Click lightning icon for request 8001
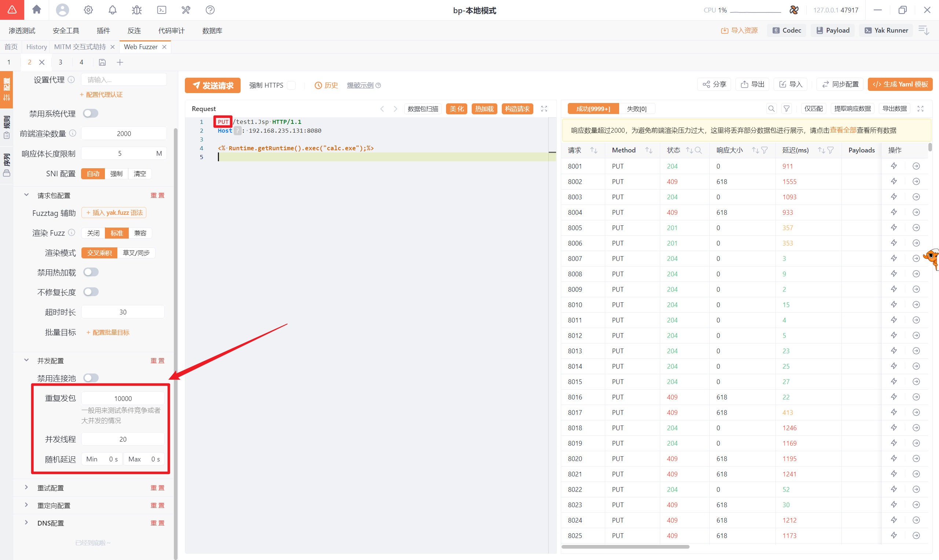The image size is (939, 560). click(x=894, y=166)
